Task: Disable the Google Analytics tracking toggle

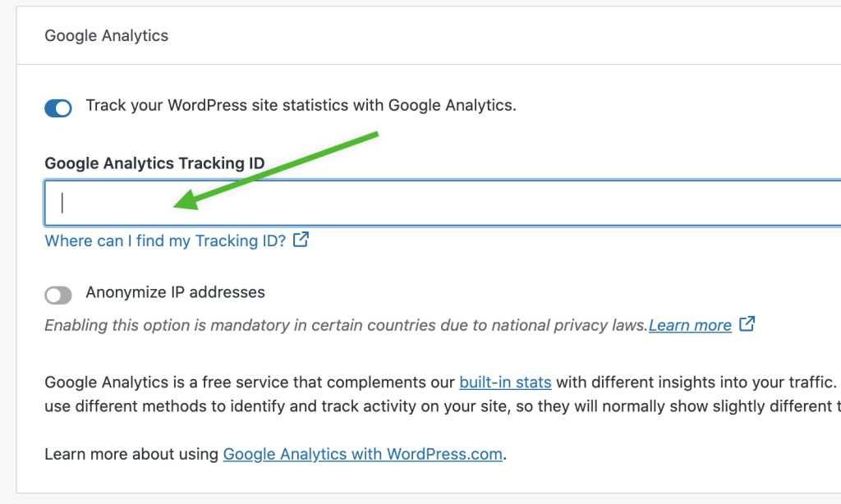Action: tap(58, 108)
